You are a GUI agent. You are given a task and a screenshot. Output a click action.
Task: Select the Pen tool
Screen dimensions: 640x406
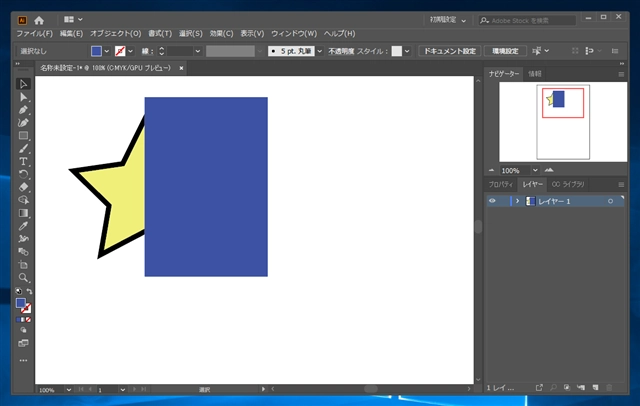tap(23, 110)
